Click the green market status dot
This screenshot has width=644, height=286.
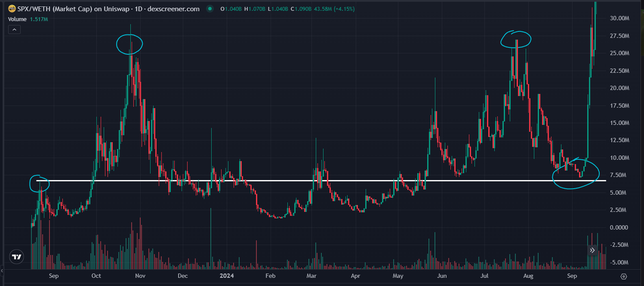click(x=209, y=9)
